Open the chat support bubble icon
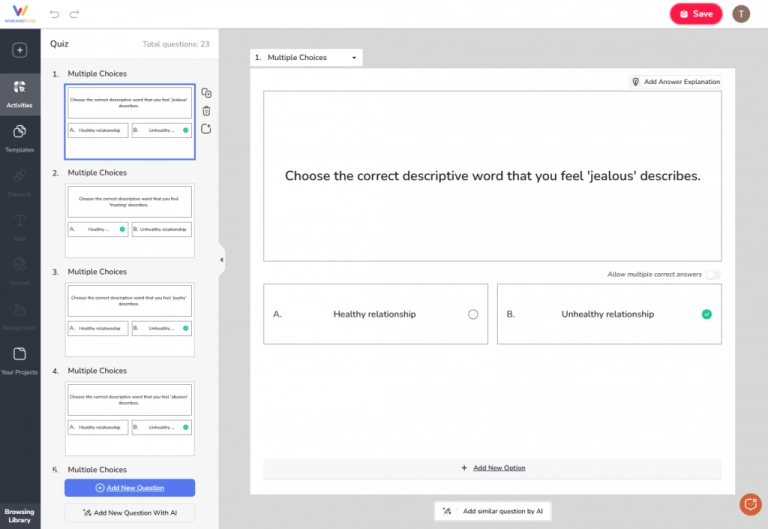Screen dimensions: 768x529 (x=750, y=505)
